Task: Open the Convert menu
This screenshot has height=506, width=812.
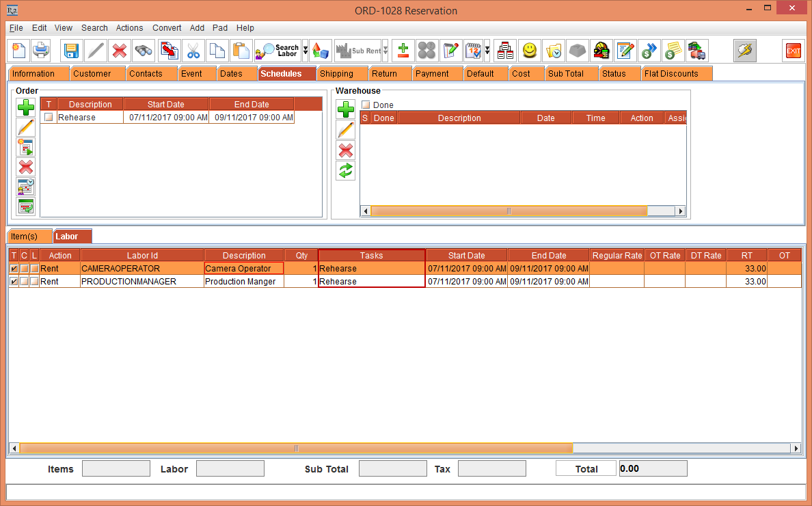Action: [167, 28]
